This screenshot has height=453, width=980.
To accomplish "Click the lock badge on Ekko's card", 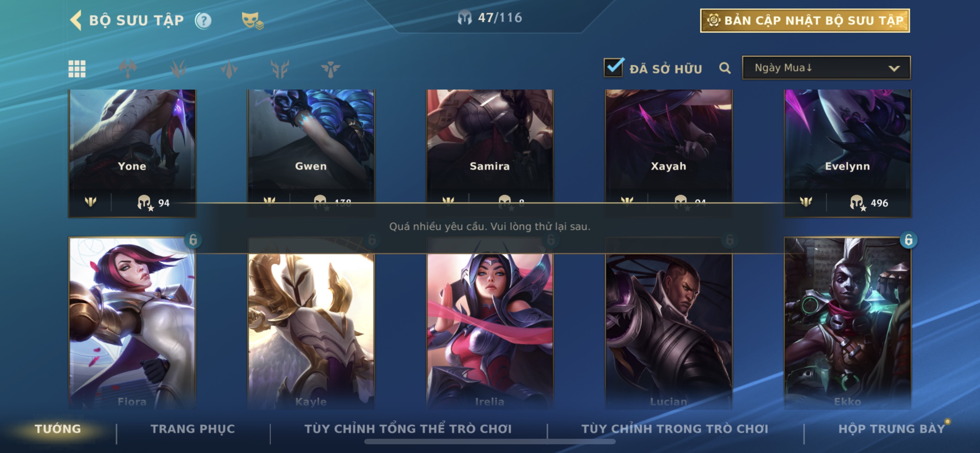I will pos(909,240).
